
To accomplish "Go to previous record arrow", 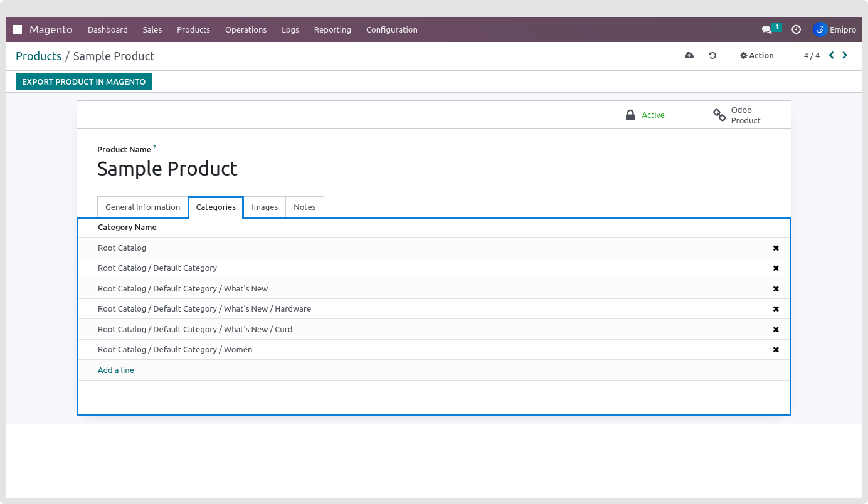I will pyautogui.click(x=832, y=55).
